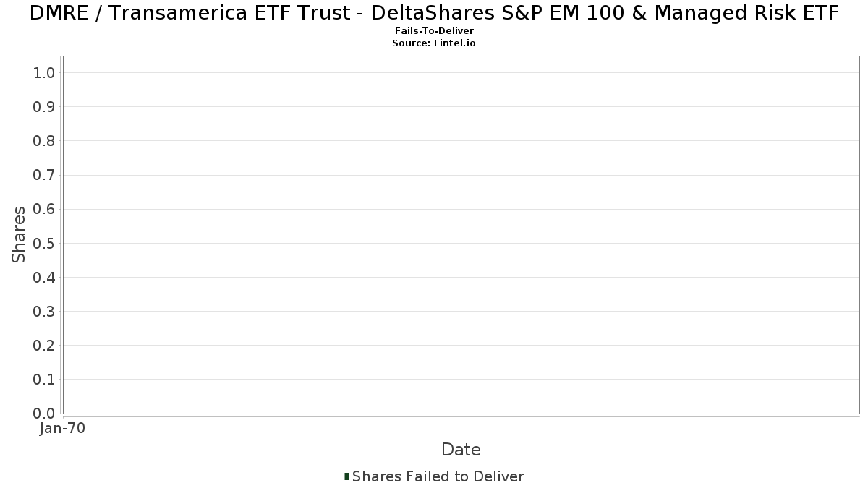This screenshot has height=488, width=868.
Task: Click the 0.5 y-axis tick label
Action: (44, 243)
